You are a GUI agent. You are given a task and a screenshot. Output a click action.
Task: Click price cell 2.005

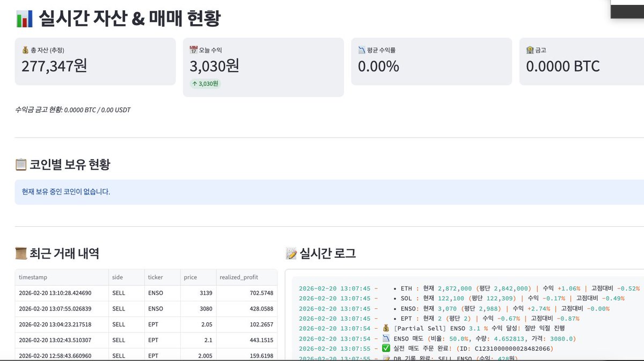tap(197, 356)
